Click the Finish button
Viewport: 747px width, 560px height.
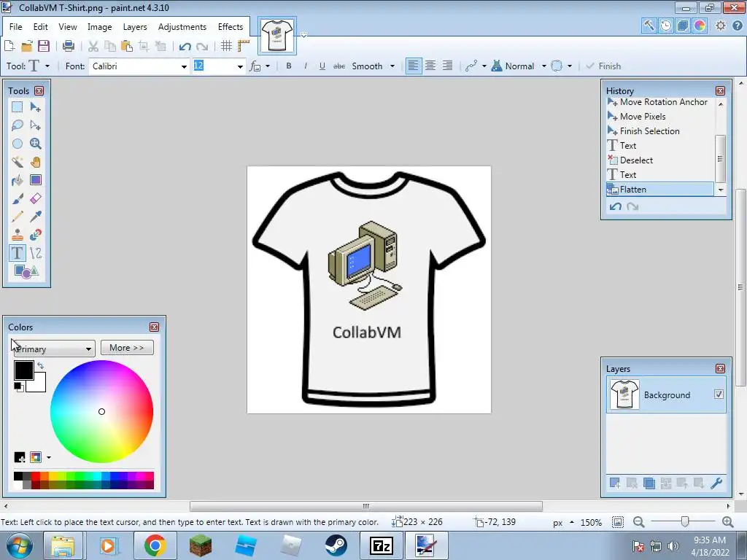(603, 66)
